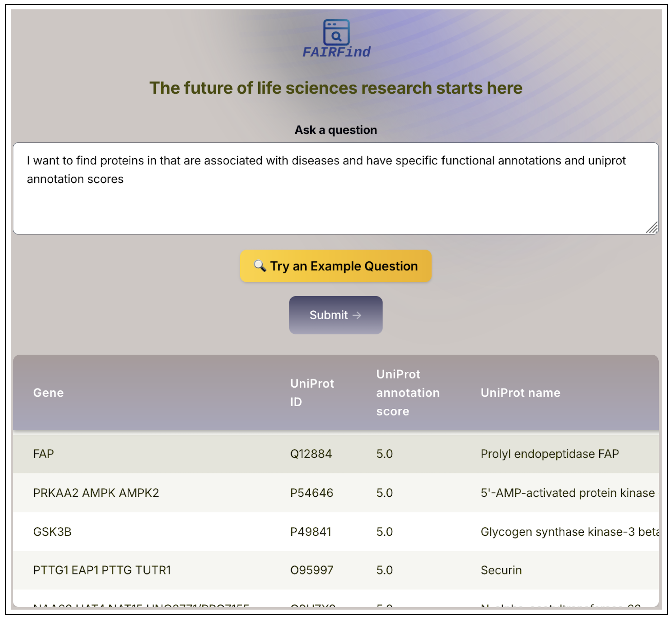672x619 pixels.
Task: Click inside the Ask a question text area
Action: click(x=335, y=188)
